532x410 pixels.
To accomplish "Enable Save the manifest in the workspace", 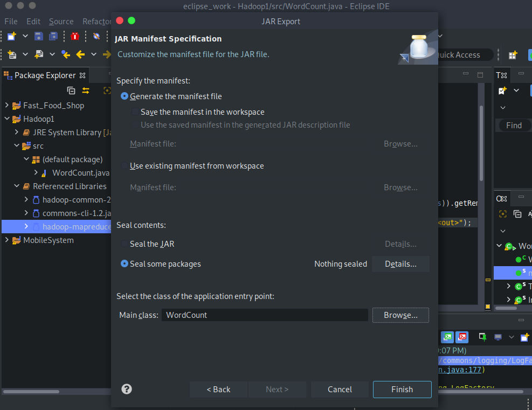I will pos(135,112).
